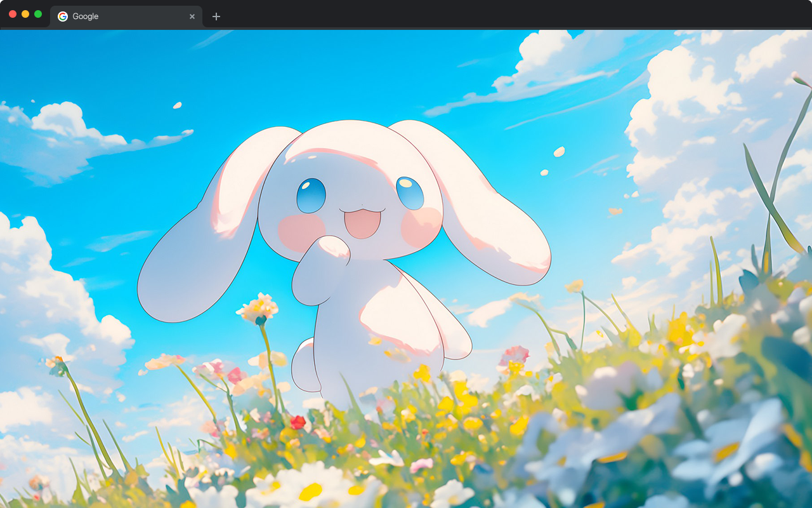
Task: Click the Google favicon in the tab
Action: click(63, 17)
